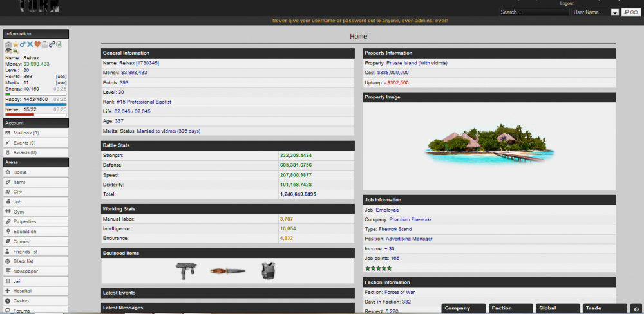Open the User Name search type dropdown
Image resolution: width=644 pixels, height=314 pixels.
(614, 12)
